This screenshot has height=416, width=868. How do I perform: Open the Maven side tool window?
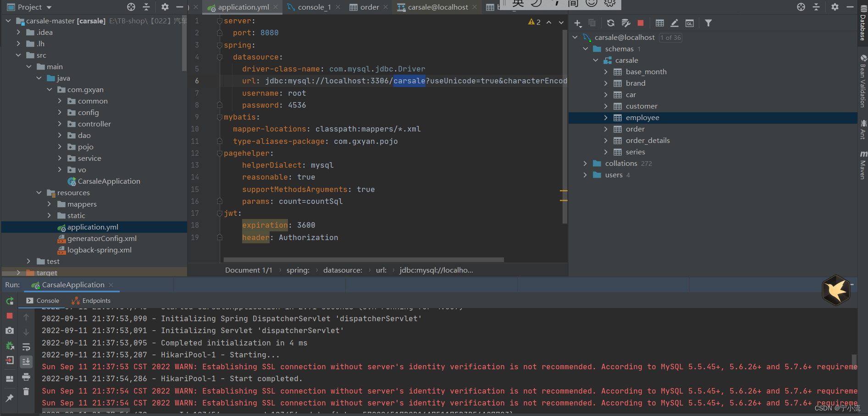click(x=863, y=164)
